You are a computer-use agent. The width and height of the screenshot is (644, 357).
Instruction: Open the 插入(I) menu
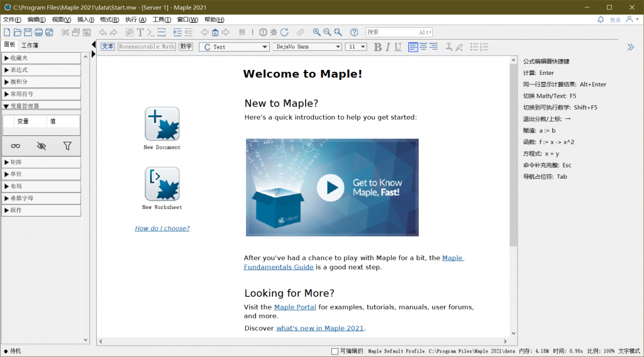(x=86, y=20)
